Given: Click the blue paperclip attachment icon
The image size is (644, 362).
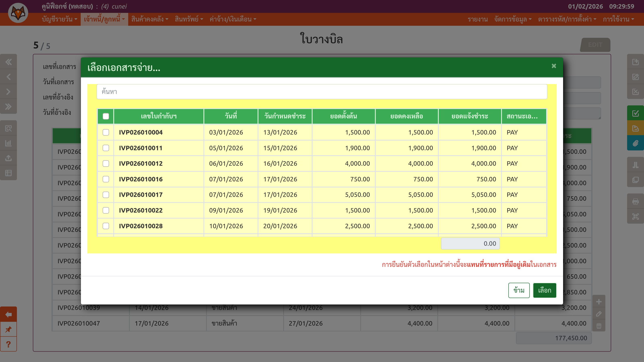Looking at the screenshot, I should 635,143.
